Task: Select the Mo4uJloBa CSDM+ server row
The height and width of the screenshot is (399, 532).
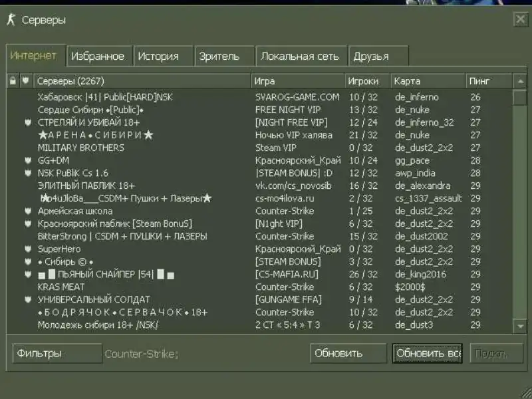Action: tap(260, 198)
